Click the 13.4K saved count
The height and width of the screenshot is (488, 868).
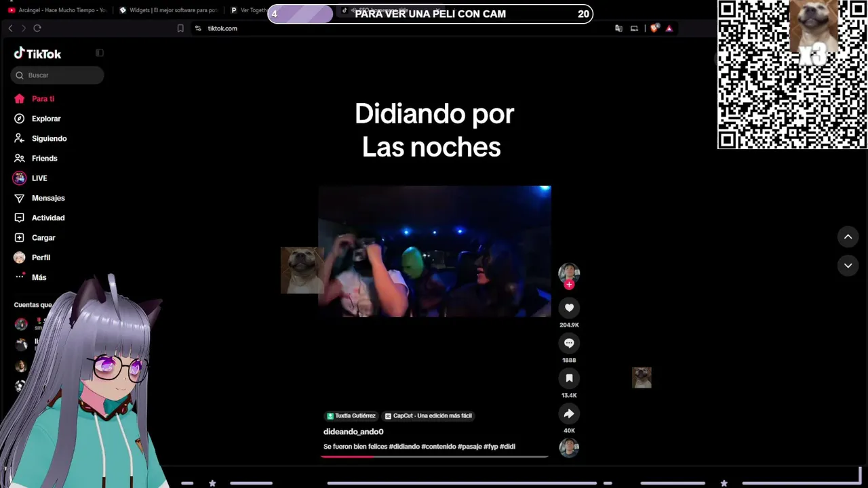tap(569, 396)
